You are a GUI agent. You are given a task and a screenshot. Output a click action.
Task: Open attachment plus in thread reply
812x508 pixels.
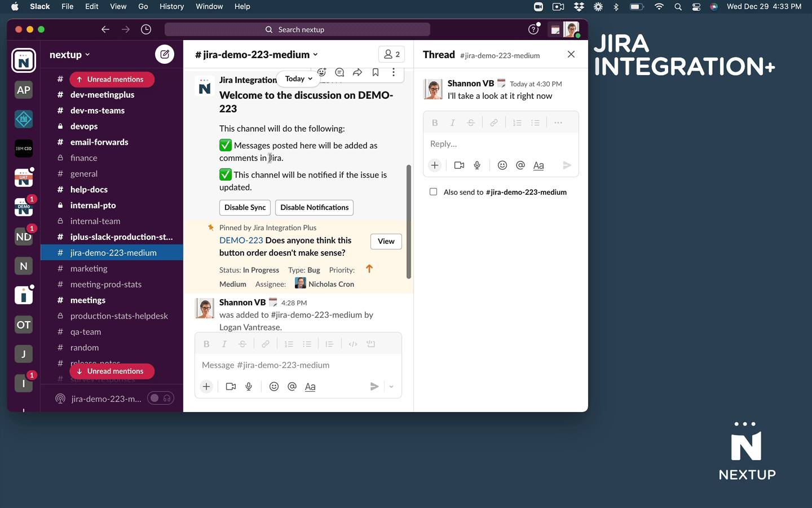[x=435, y=165]
